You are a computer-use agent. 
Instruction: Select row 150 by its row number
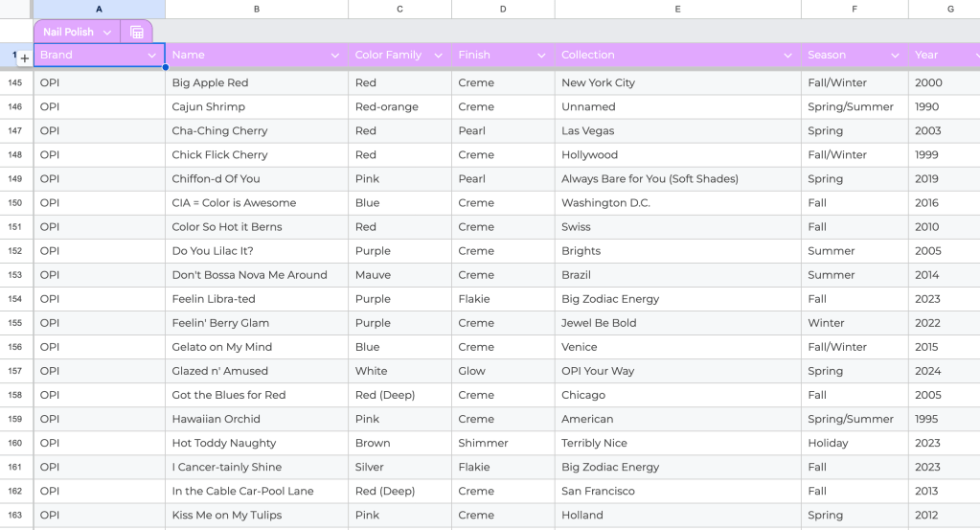(15, 203)
